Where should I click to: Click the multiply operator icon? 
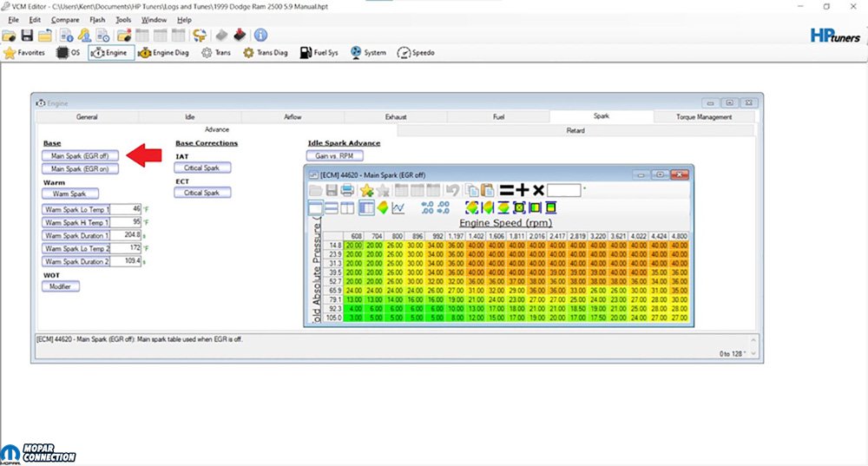[538, 190]
